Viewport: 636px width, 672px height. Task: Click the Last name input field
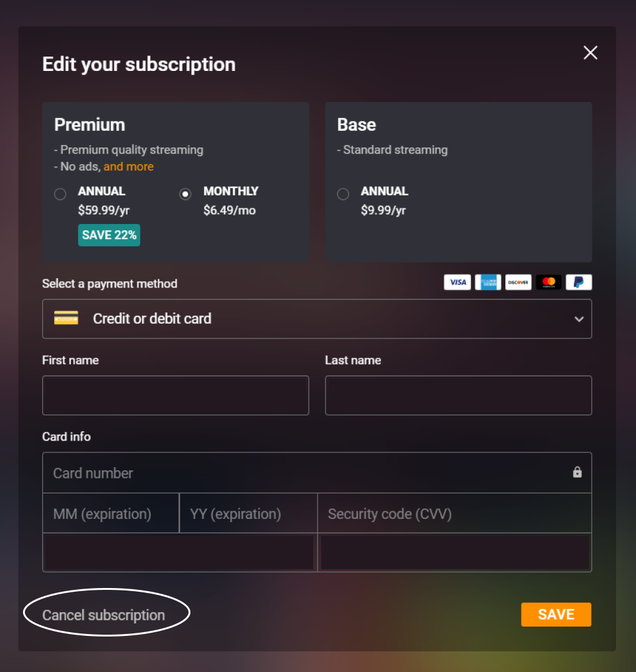(x=458, y=395)
